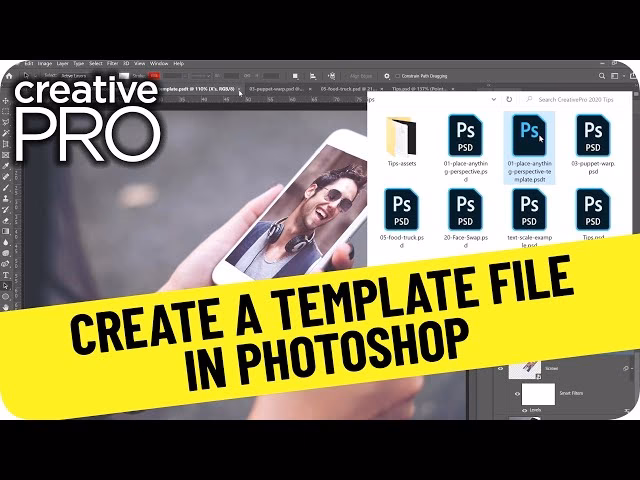Select the Tips-assets folder
Viewport: 640px width, 480px height.
pyautogui.click(x=402, y=142)
